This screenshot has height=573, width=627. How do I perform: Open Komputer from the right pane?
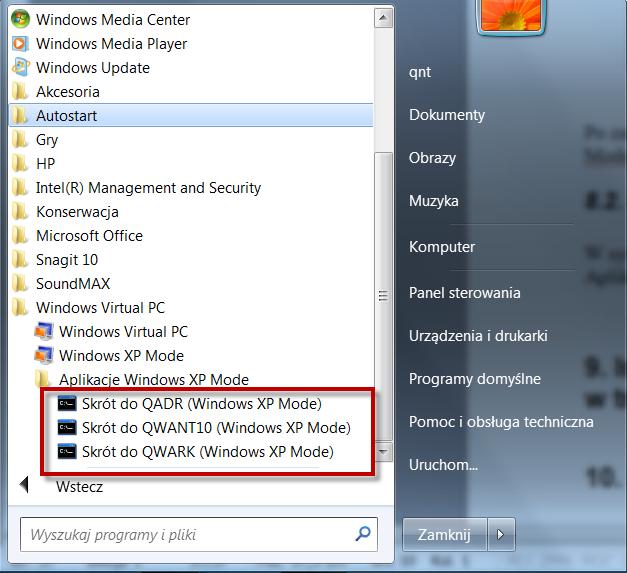pos(442,247)
